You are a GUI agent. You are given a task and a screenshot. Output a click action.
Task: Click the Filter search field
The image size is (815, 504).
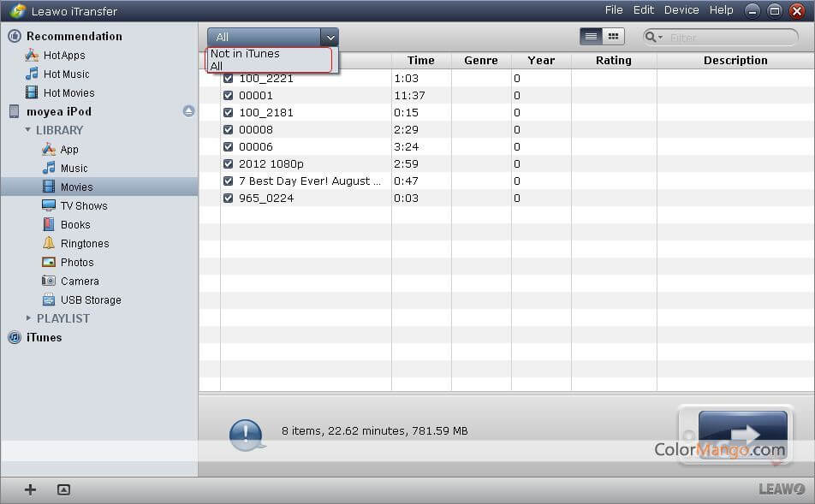tap(728, 38)
